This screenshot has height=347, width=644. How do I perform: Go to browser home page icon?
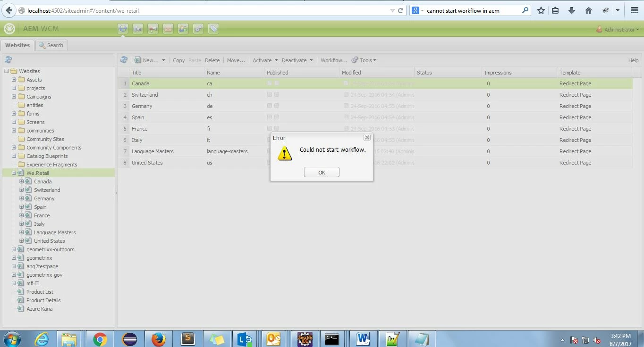[588, 10]
